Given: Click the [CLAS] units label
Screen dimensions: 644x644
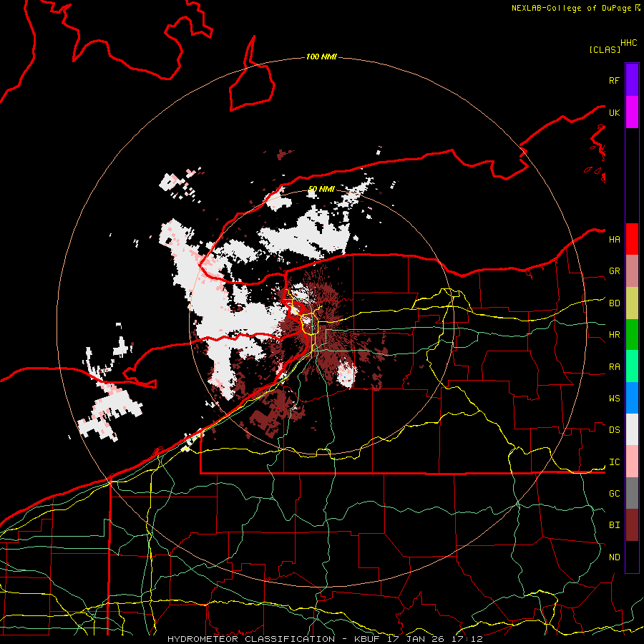Looking at the screenshot, I should [x=605, y=49].
